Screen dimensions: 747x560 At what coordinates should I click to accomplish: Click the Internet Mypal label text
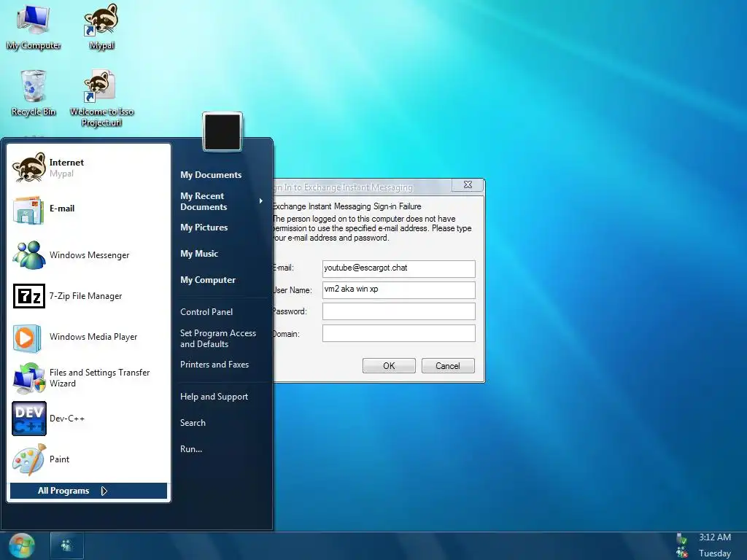[x=66, y=168]
